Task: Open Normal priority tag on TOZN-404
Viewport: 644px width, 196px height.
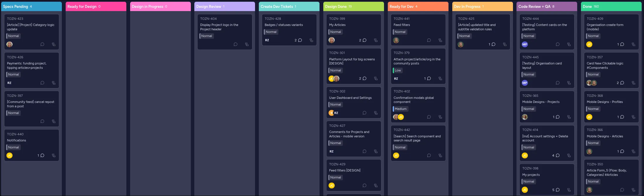Action: pyautogui.click(x=206, y=36)
